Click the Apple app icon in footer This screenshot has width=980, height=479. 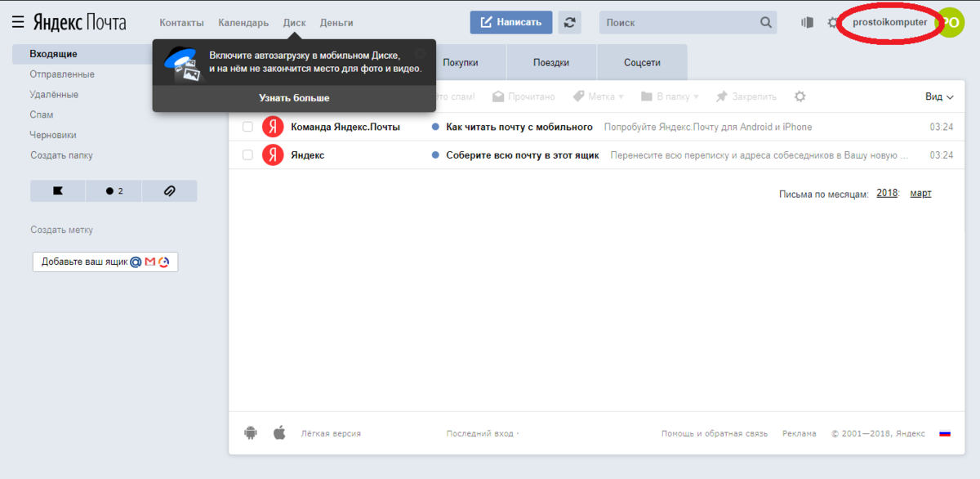pyautogui.click(x=279, y=433)
